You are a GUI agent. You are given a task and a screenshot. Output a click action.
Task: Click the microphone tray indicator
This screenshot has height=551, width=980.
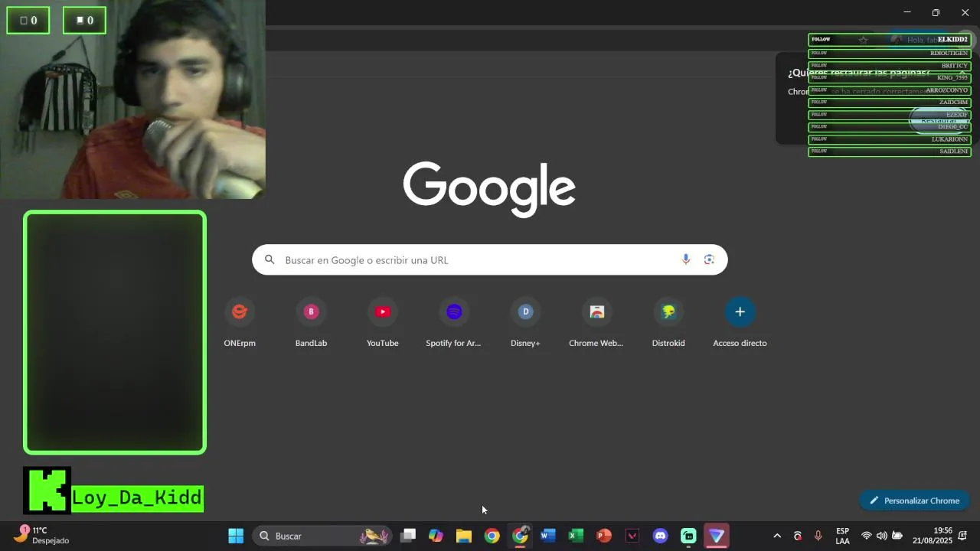818,536
